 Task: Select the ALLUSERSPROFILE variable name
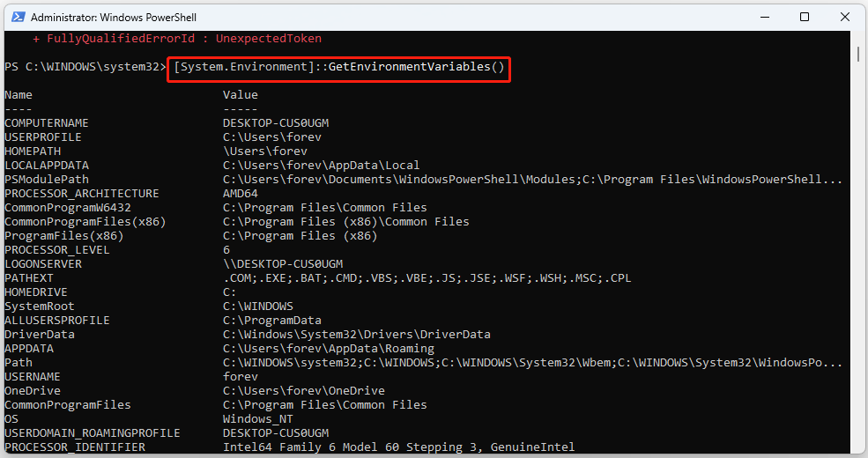click(57, 321)
